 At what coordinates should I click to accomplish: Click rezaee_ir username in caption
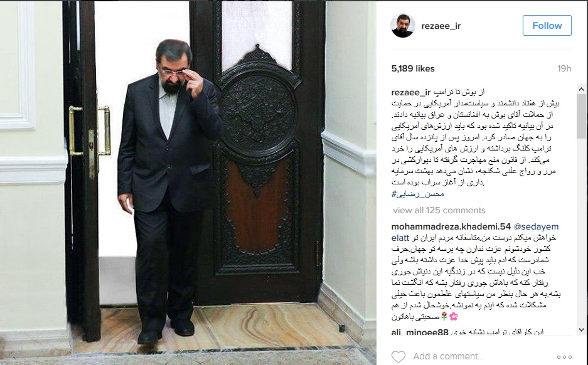pyautogui.click(x=410, y=92)
